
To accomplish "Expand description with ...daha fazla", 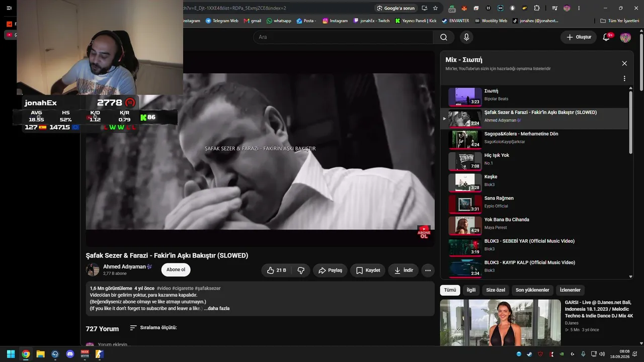I will tap(217, 308).
